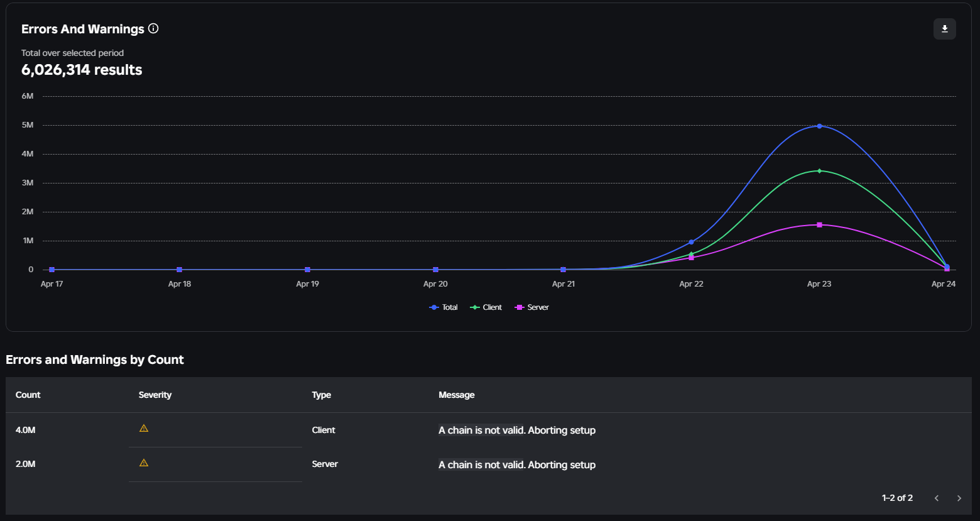Image resolution: width=980 pixels, height=521 pixels.
Task: Sort the table by the Type column
Action: (x=322, y=395)
